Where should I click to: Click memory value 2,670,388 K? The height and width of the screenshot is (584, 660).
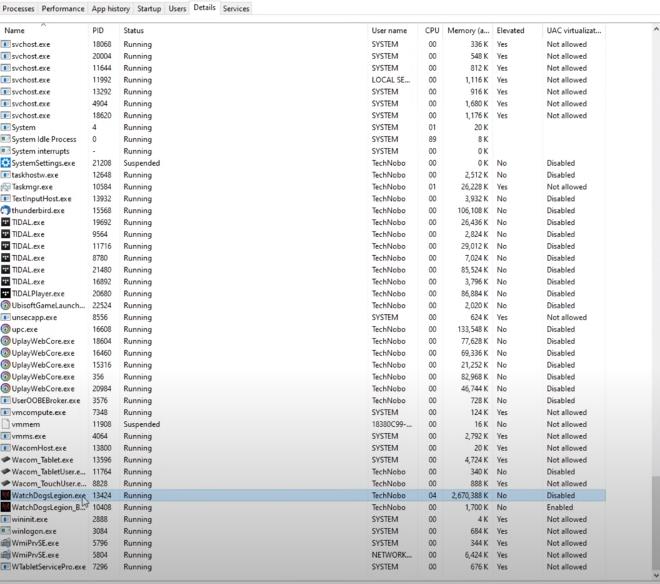[469, 496]
